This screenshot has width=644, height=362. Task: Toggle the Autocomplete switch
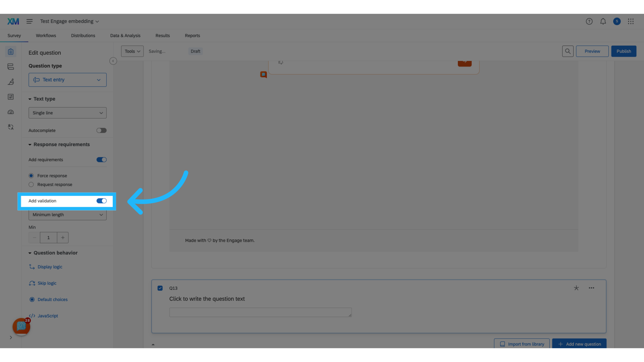coord(101,130)
